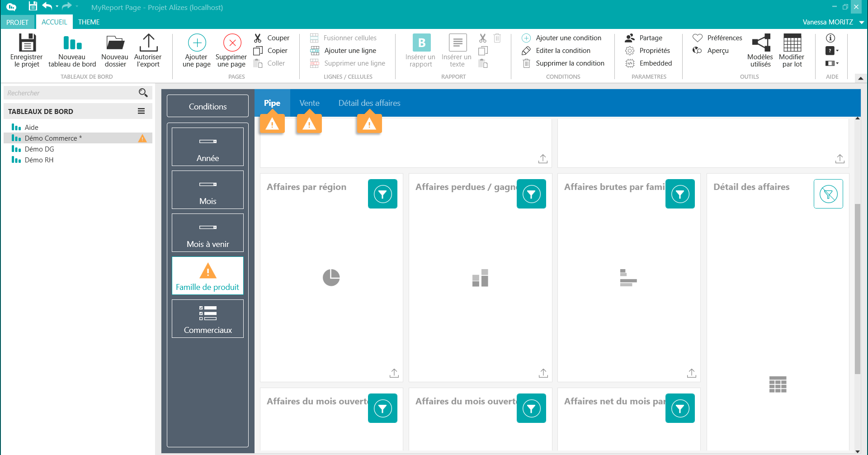Select the Famille de produit condition

point(208,276)
